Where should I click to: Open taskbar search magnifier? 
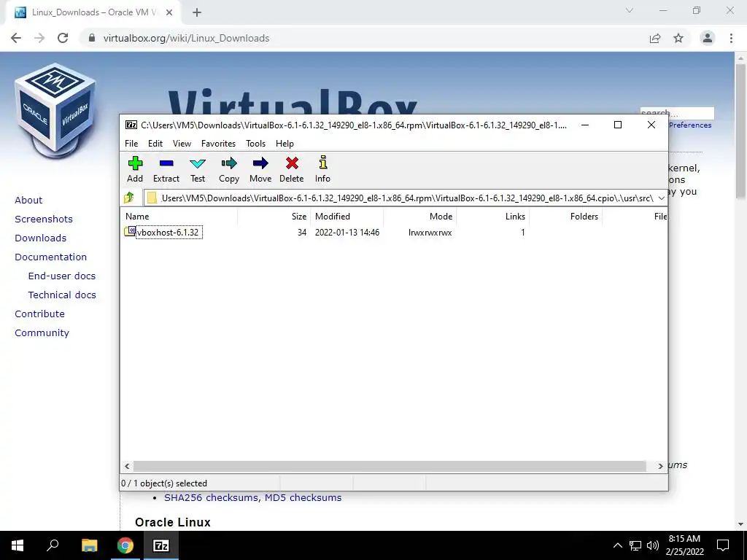(53, 545)
